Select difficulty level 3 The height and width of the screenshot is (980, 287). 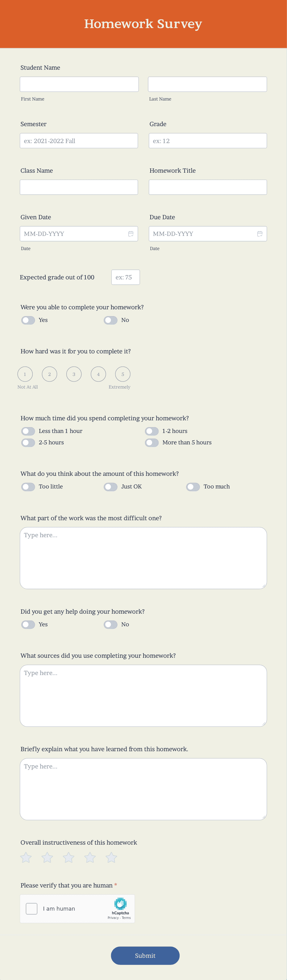[x=74, y=374]
